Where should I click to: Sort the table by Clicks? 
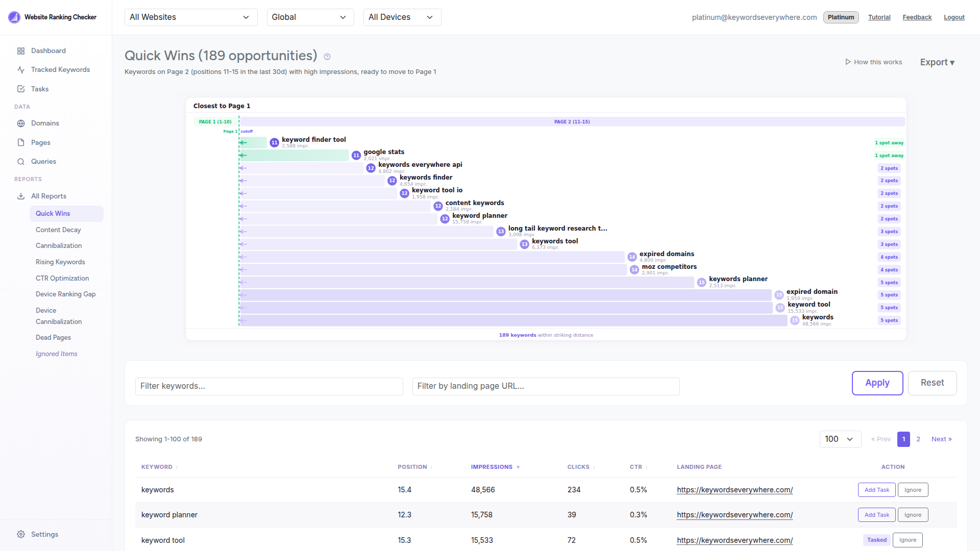coord(579,466)
